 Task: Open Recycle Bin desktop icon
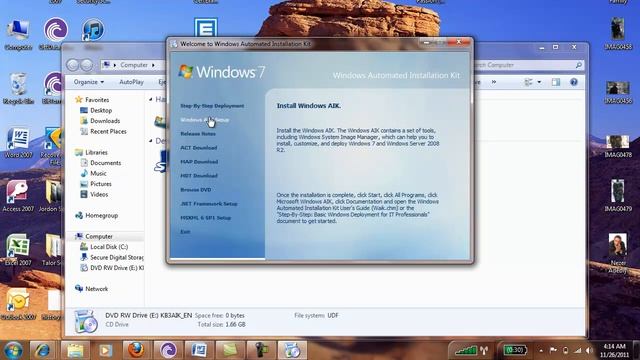tap(18, 89)
